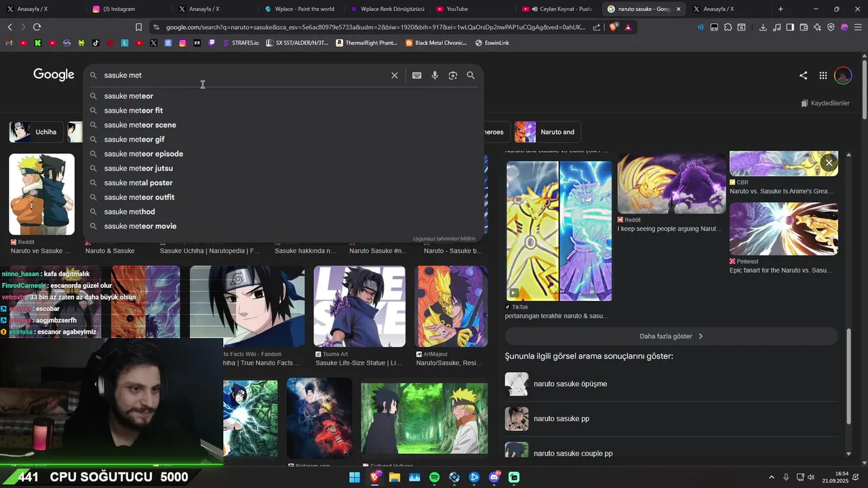Open the EowinLink bookmark
The image size is (868, 488).
(492, 43)
